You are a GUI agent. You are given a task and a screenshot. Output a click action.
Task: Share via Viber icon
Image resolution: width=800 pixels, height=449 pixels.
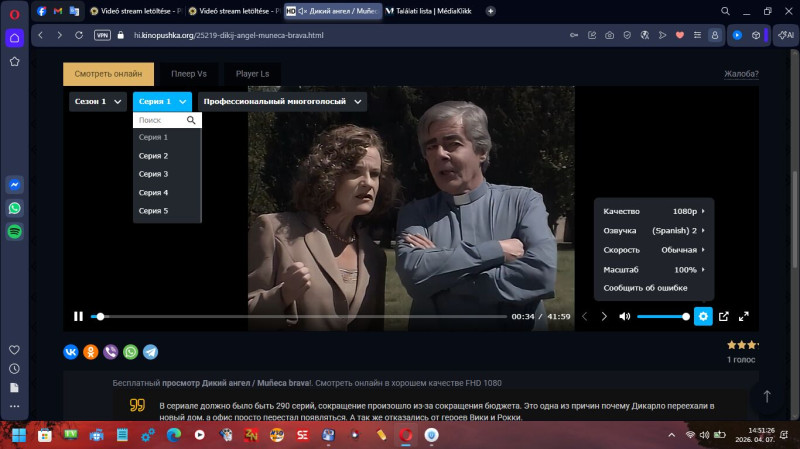[x=111, y=352]
